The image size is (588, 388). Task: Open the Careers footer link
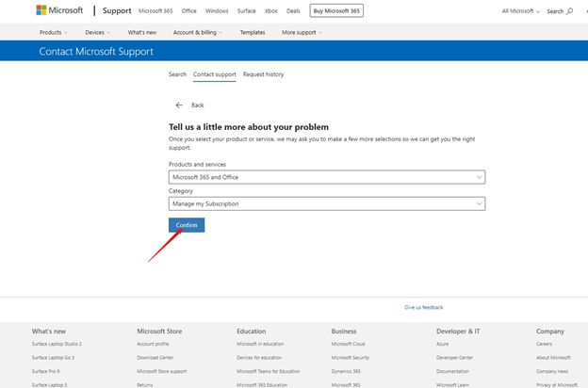coord(544,344)
